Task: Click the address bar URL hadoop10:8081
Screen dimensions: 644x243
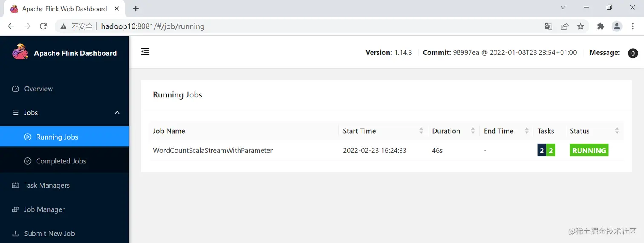Action: 152,26
